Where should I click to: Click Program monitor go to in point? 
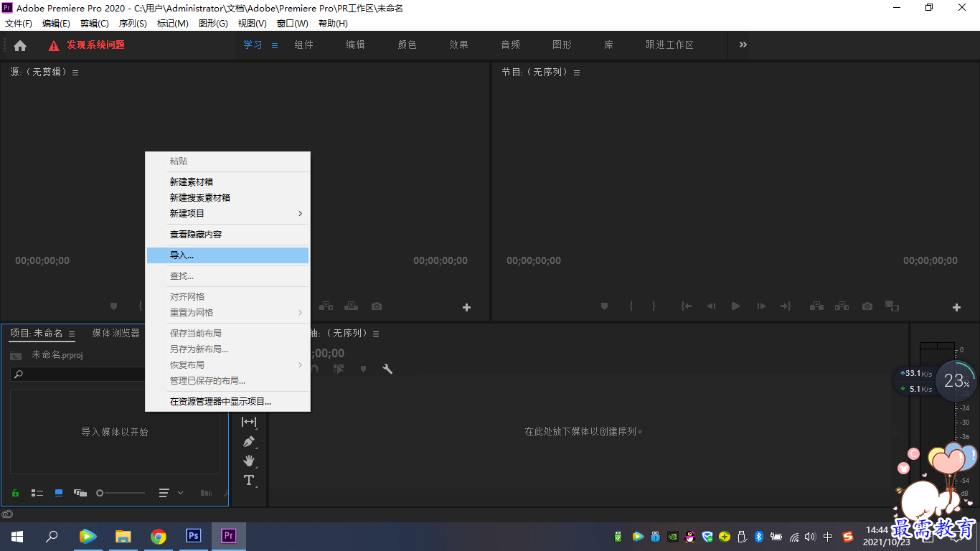click(687, 306)
